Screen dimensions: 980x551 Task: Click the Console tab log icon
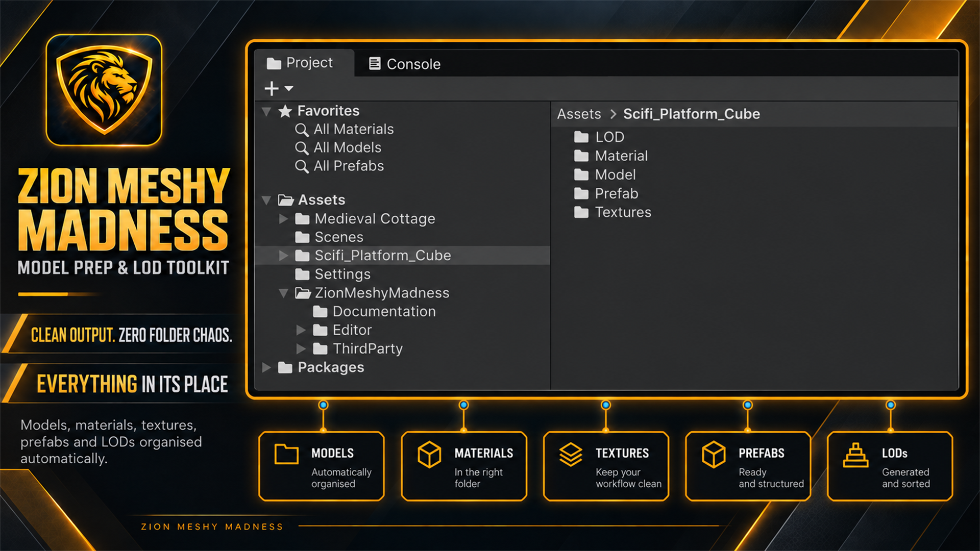point(375,64)
